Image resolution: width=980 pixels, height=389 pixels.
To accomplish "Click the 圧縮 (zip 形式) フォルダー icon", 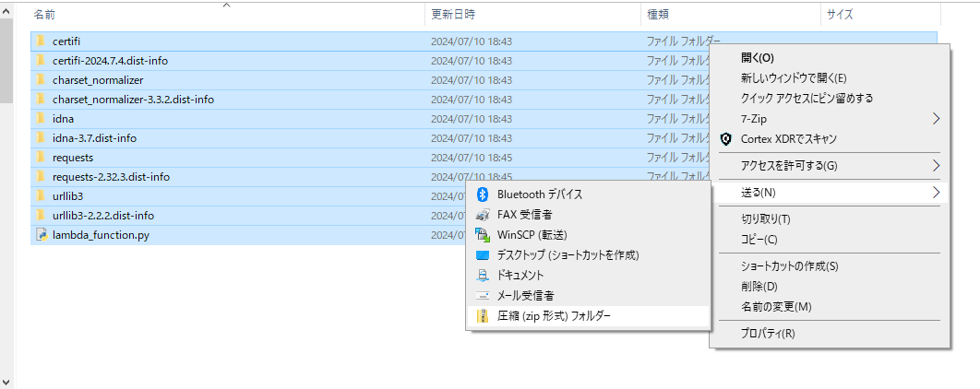I will [482, 316].
